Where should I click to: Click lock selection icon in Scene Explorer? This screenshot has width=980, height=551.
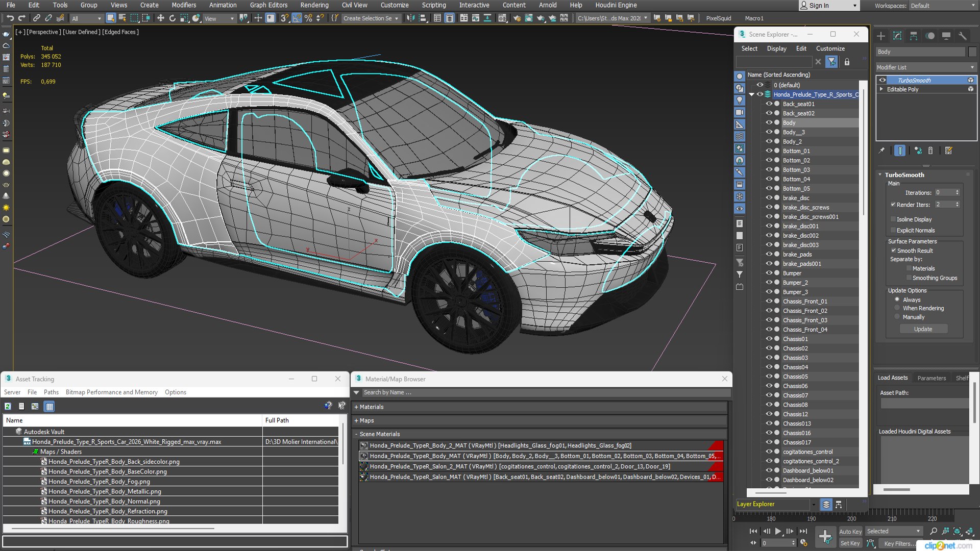click(847, 62)
